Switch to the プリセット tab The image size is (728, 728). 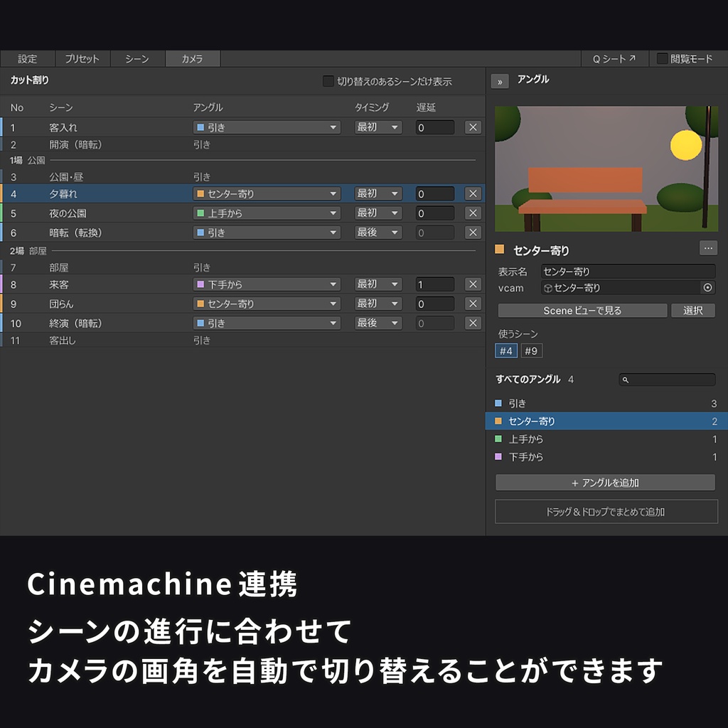(82, 59)
